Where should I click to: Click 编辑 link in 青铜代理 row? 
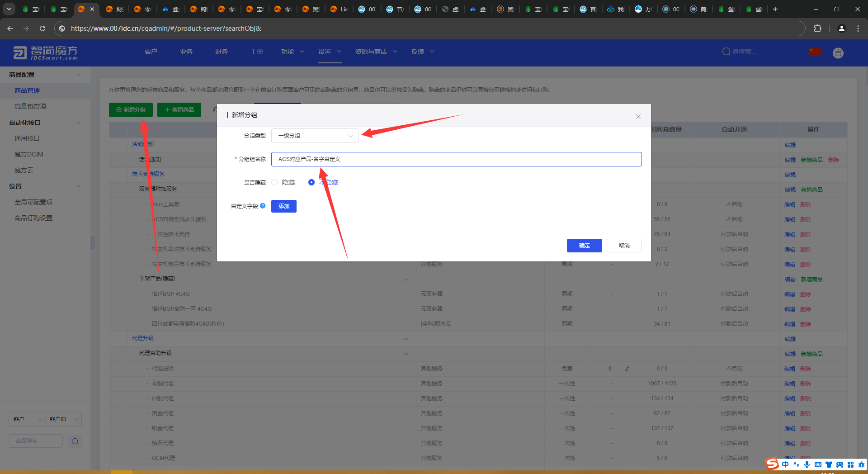tap(790, 384)
